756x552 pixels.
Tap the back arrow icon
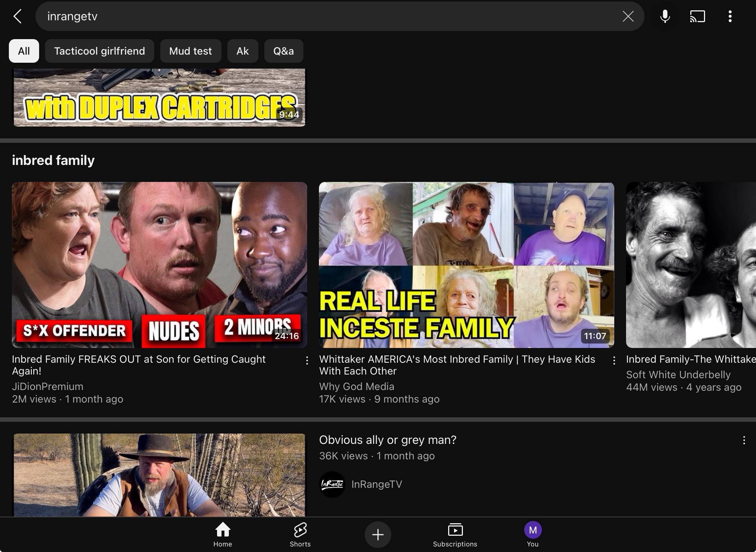17,16
